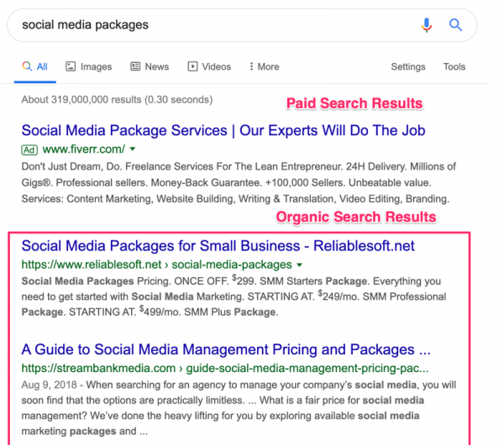This screenshot has width=504, height=445.
Task: Open Social Media Packages for Small Business result
Action: pos(218,246)
